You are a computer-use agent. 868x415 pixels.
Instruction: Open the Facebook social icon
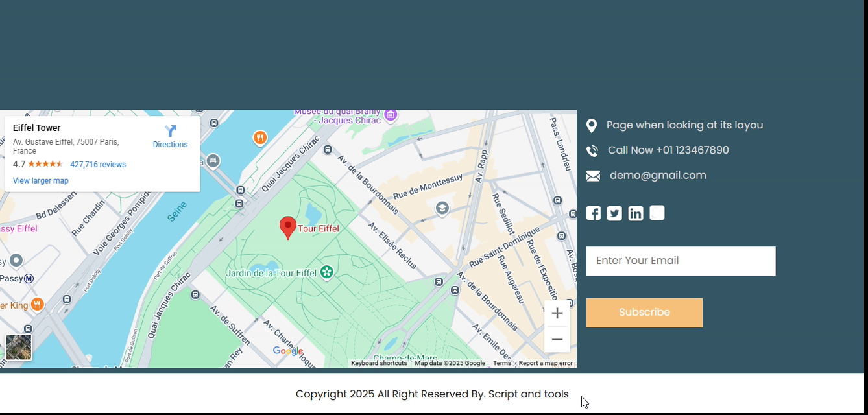click(x=594, y=213)
